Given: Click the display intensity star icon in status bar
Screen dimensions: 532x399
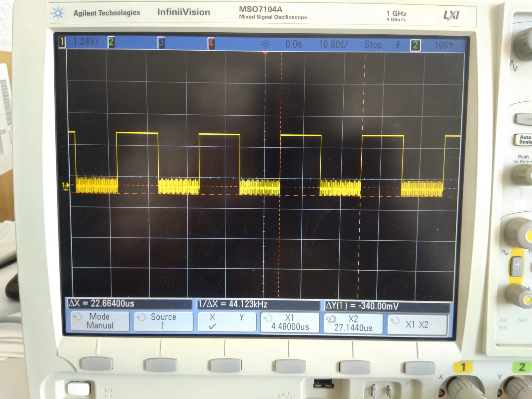Looking at the screenshot, I should point(266,44).
